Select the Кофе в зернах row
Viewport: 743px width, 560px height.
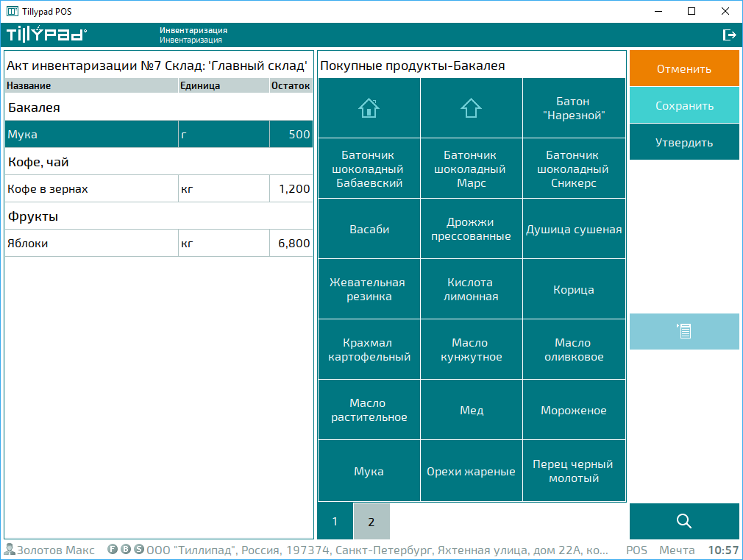[x=91, y=189]
